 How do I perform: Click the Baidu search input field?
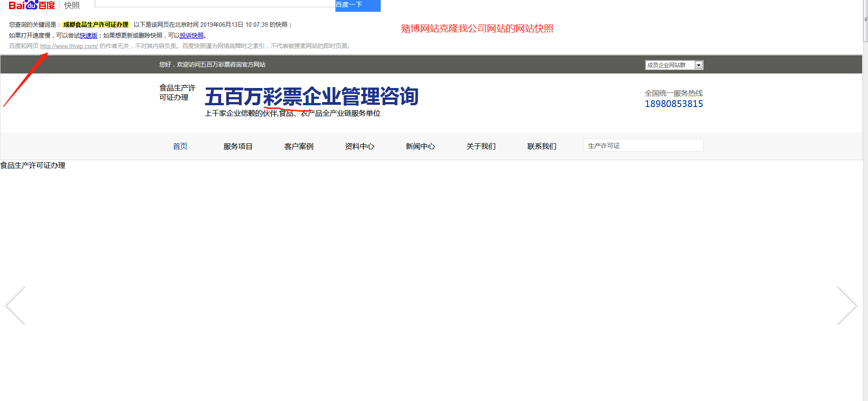coord(215,4)
